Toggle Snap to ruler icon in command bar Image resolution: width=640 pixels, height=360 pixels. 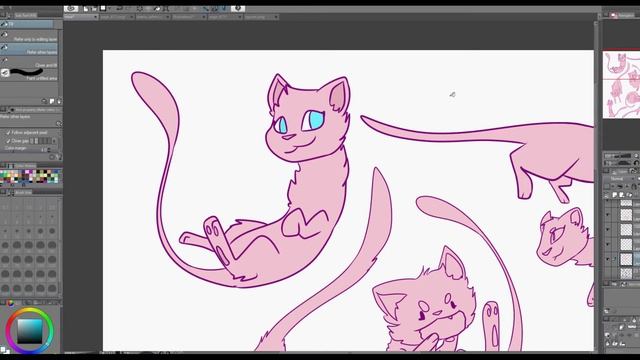click(206, 9)
